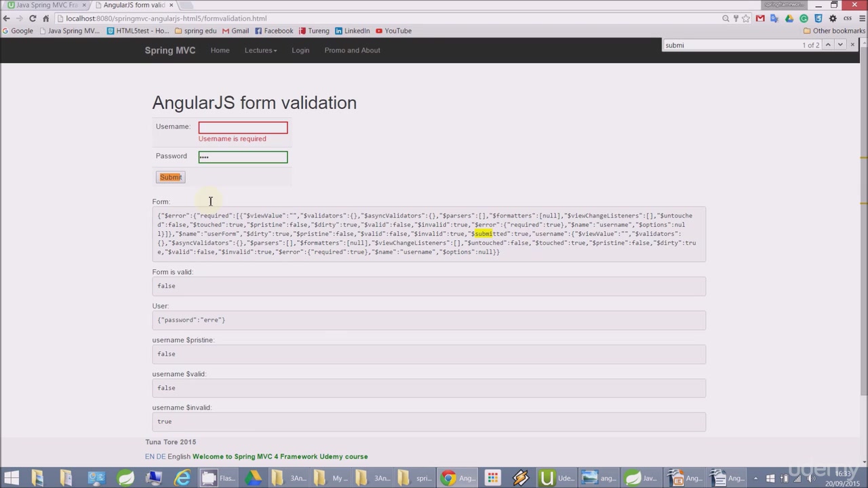Open the 'My ...' folder taskbar item

click(x=331, y=478)
